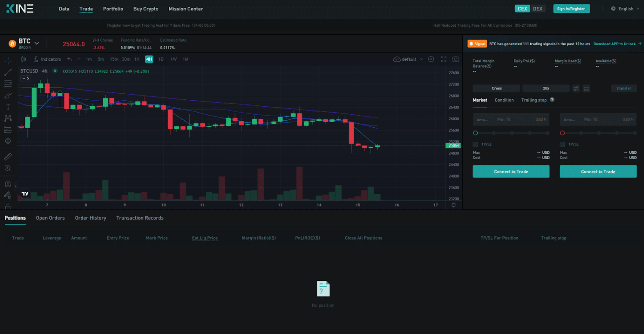Click the TradingView logo on chart

coord(25,193)
